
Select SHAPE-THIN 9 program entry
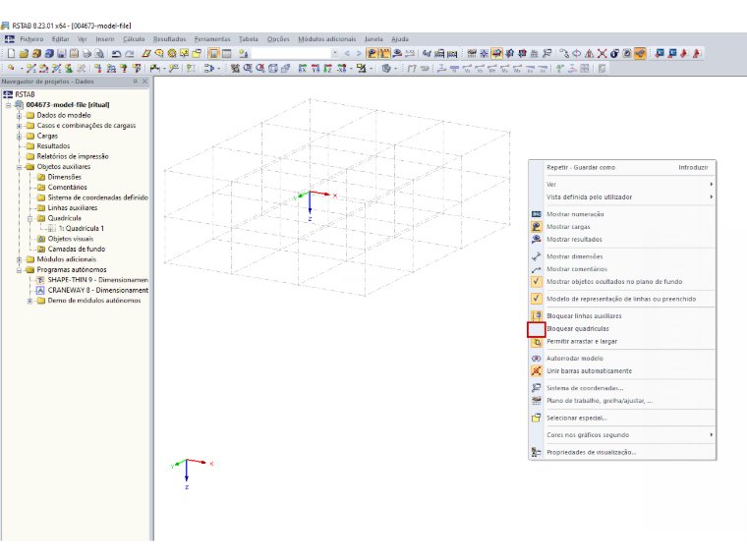pyautogui.click(x=97, y=280)
